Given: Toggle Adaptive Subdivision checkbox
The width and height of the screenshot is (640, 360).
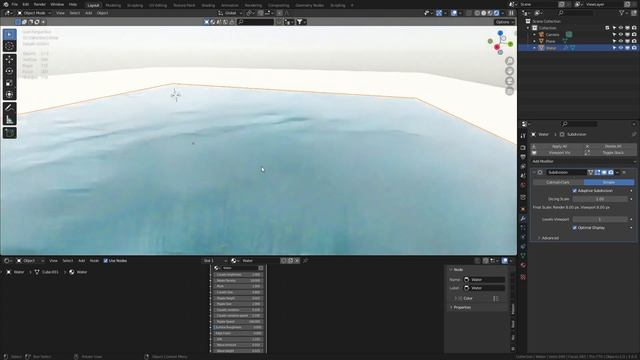Looking at the screenshot, I should click(575, 191).
